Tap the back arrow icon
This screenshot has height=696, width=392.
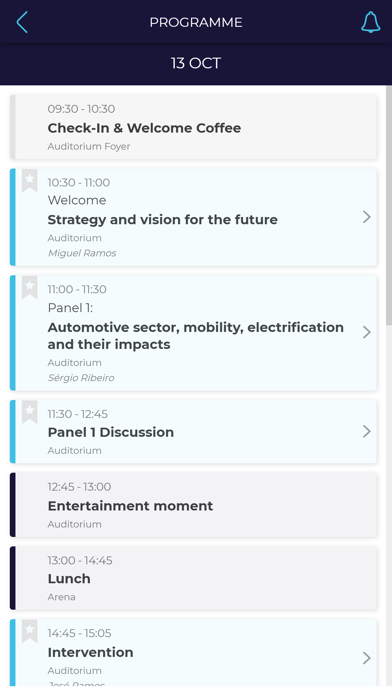[x=22, y=22]
